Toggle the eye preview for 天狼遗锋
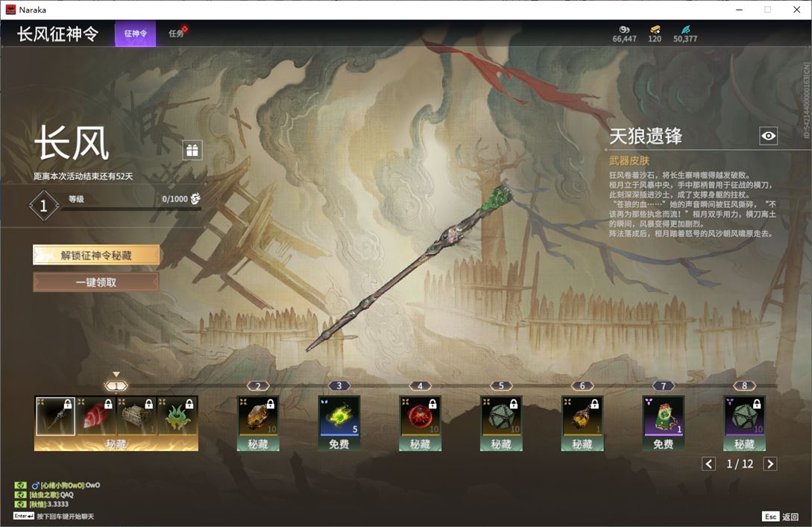Viewport: 812px width, 527px height. [x=769, y=136]
